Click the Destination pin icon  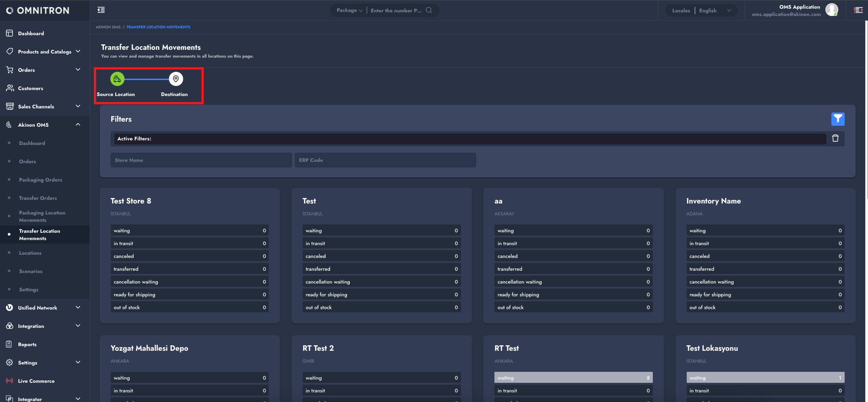(x=176, y=79)
